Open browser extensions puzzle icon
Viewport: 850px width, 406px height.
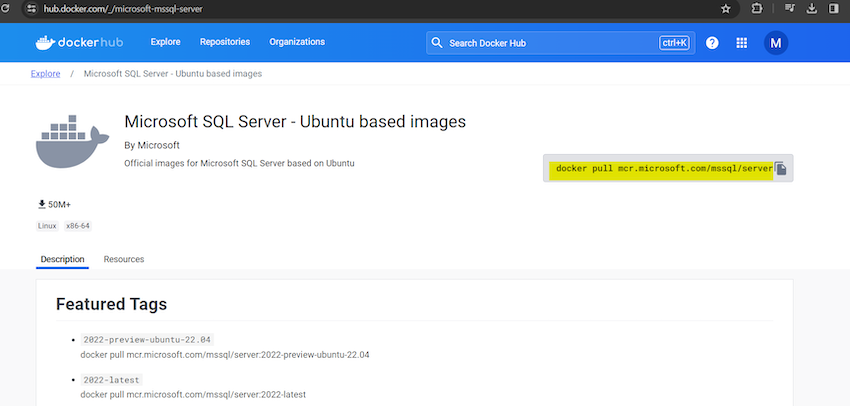click(x=757, y=9)
